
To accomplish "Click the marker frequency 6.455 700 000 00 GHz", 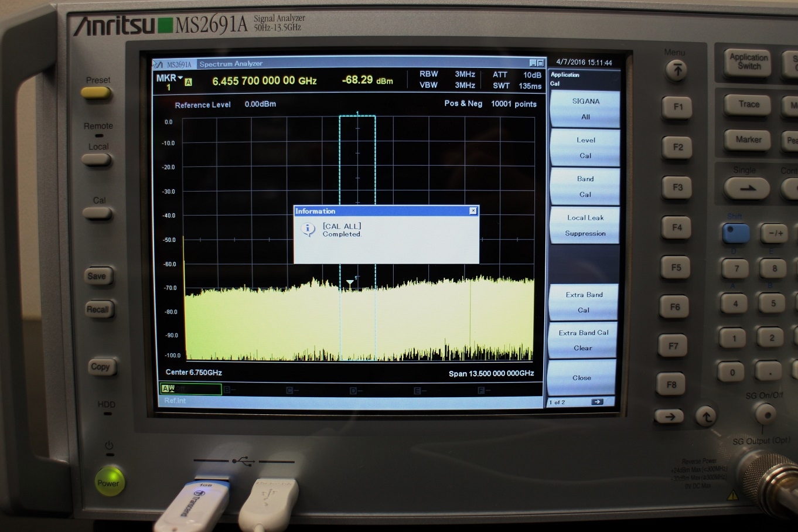I will pyautogui.click(x=264, y=81).
